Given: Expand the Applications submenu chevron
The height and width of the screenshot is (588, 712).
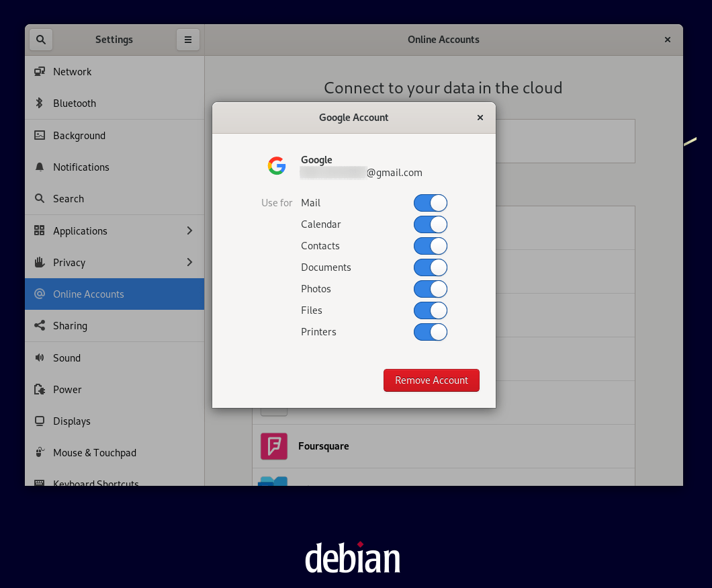Looking at the screenshot, I should pos(189,231).
